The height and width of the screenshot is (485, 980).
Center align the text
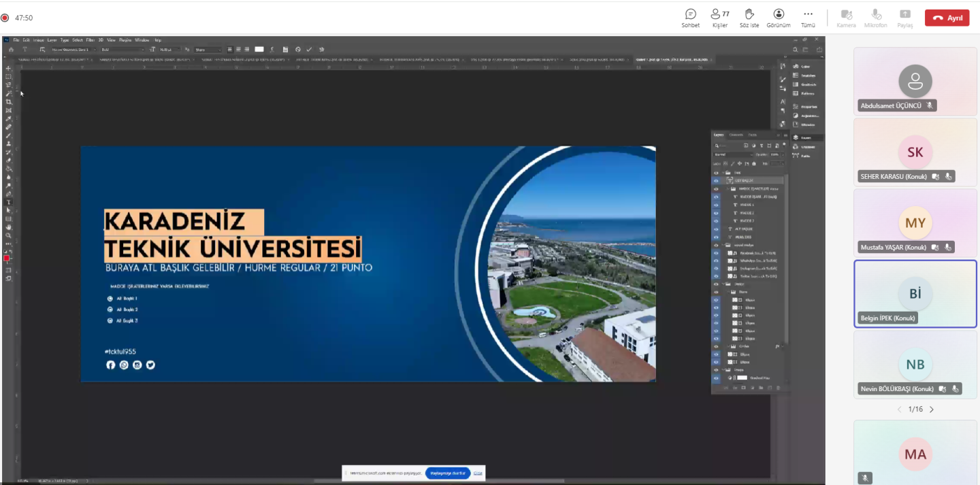(x=239, y=50)
